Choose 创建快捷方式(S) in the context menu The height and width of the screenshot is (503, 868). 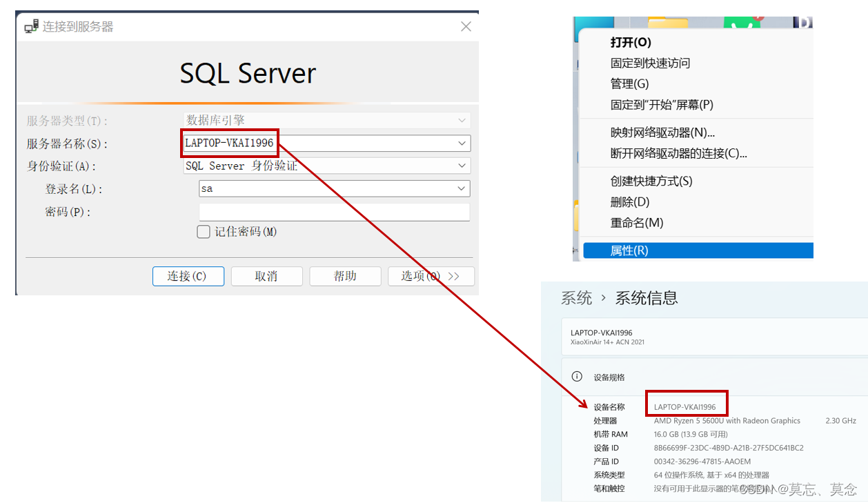[697, 181]
